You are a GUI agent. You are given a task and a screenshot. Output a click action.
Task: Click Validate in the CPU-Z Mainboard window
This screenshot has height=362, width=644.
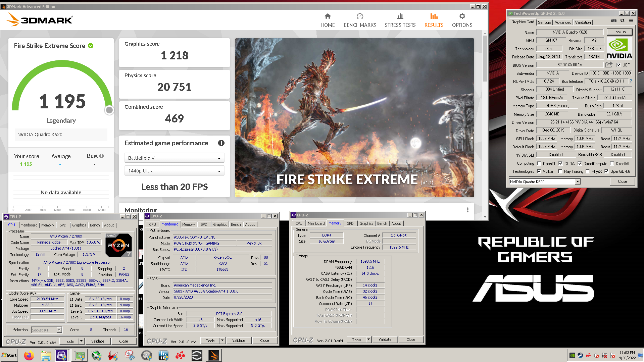pos(239,341)
